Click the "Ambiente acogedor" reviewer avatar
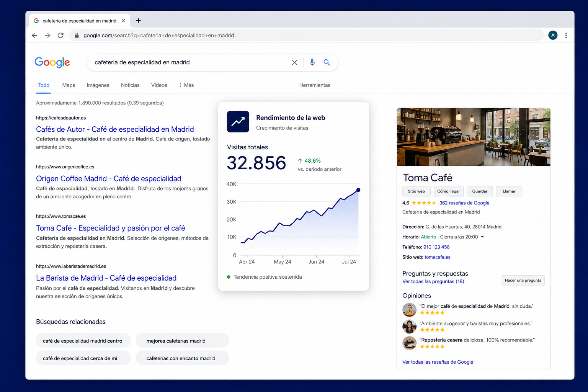Viewport: 588px width, 392px height. (409, 327)
